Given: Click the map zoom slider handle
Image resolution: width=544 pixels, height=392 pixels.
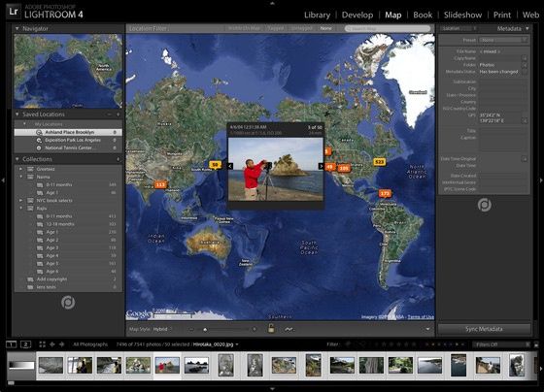Looking at the screenshot, I should click(x=205, y=330).
